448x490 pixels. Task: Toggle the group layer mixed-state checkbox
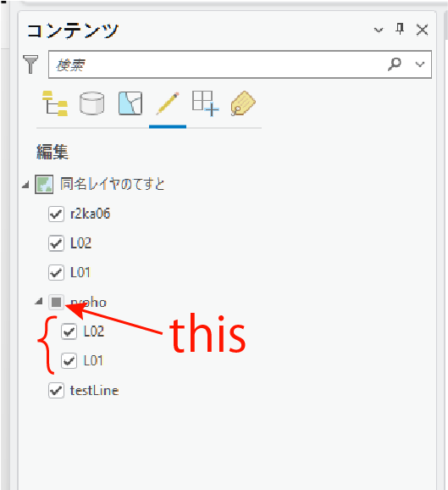(56, 302)
